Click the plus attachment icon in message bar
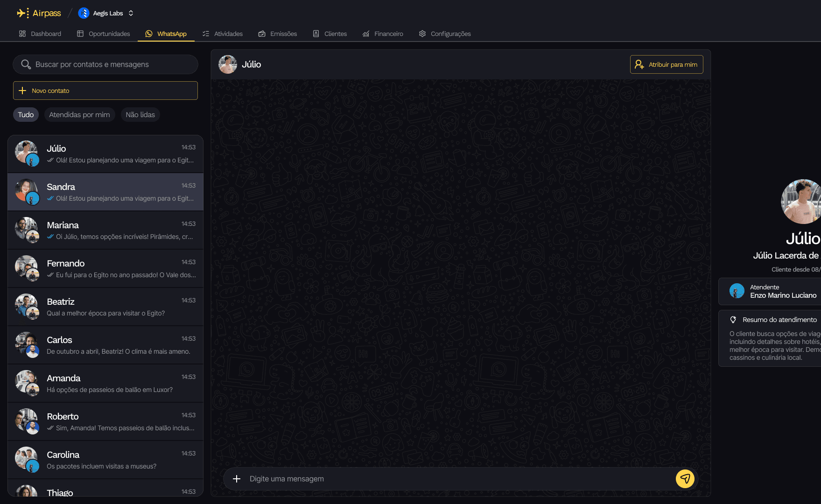This screenshot has width=821, height=504. pos(237,479)
